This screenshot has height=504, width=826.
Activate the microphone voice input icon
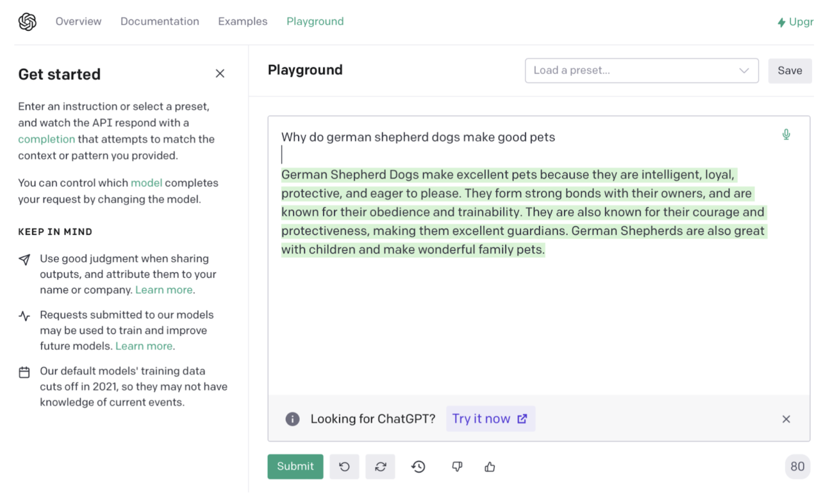coord(786,135)
